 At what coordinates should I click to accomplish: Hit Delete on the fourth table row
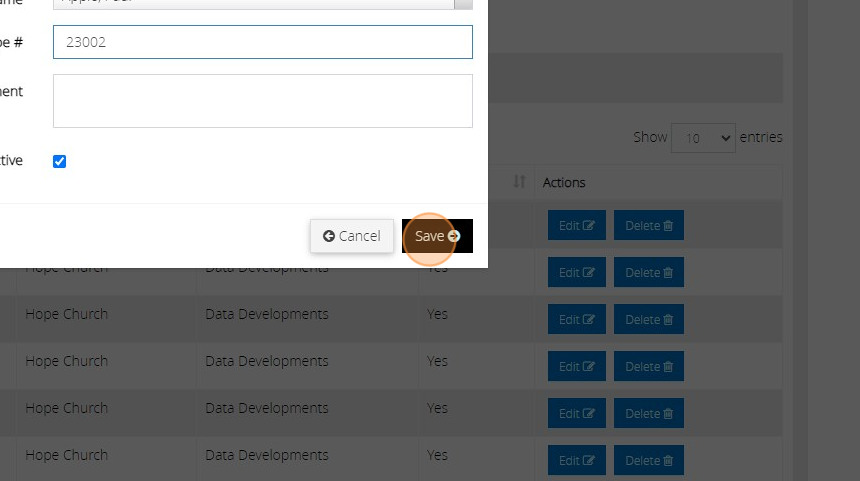[648, 367]
